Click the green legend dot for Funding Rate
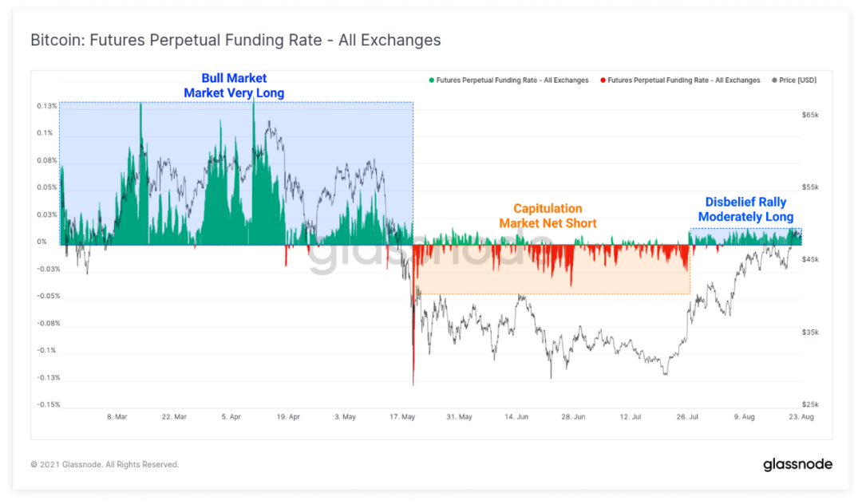The height and width of the screenshot is (504, 862). click(432, 81)
